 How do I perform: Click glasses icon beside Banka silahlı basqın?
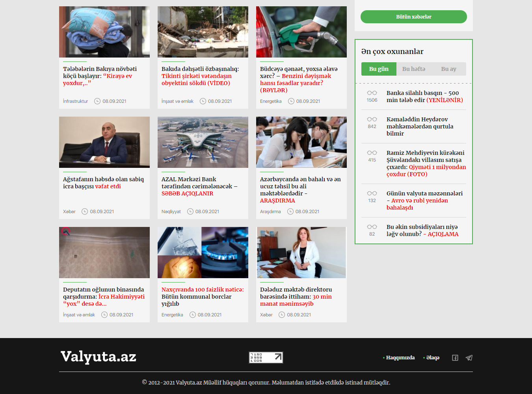point(372,93)
